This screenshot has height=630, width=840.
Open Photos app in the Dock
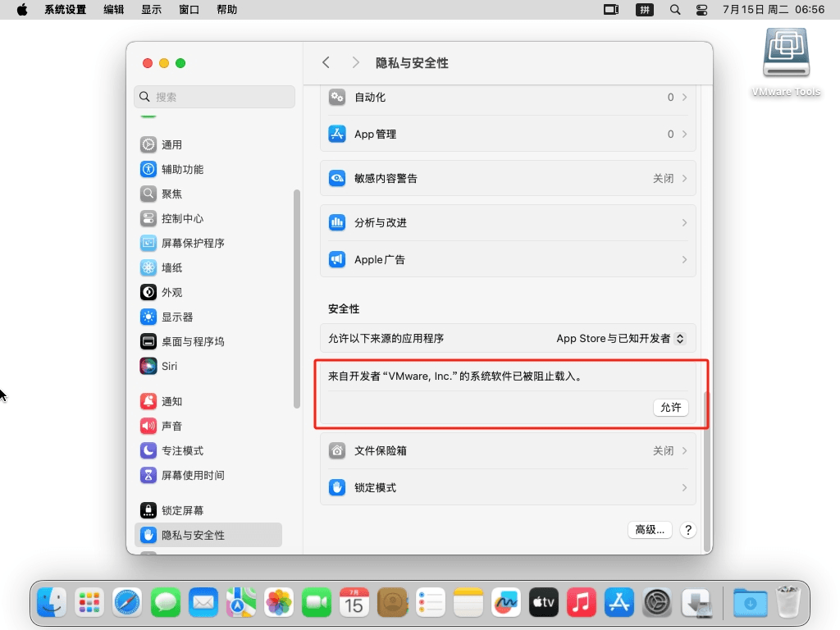tap(279, 603)
